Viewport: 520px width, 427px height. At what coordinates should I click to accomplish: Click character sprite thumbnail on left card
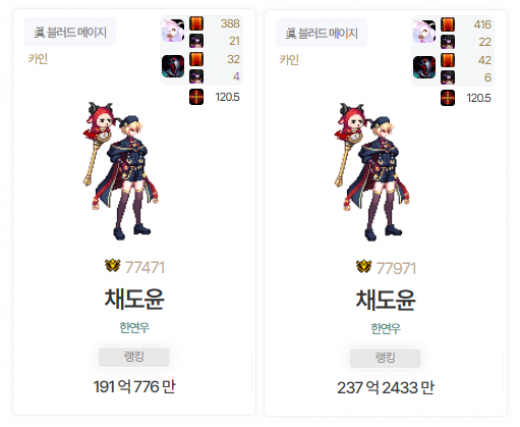pyautogui.click(x=120, y=171)
